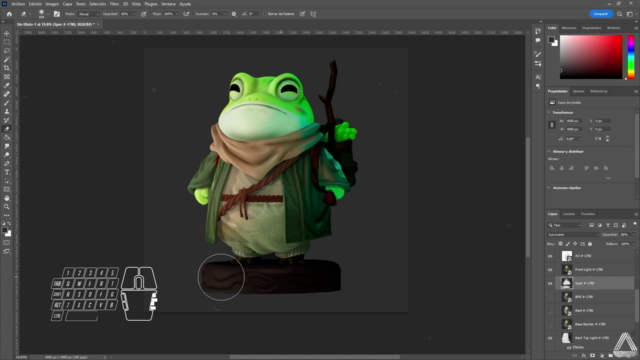This screenshot has height=360, width=640.
Task: Open the Imagen menu
Action: (52, 4)
